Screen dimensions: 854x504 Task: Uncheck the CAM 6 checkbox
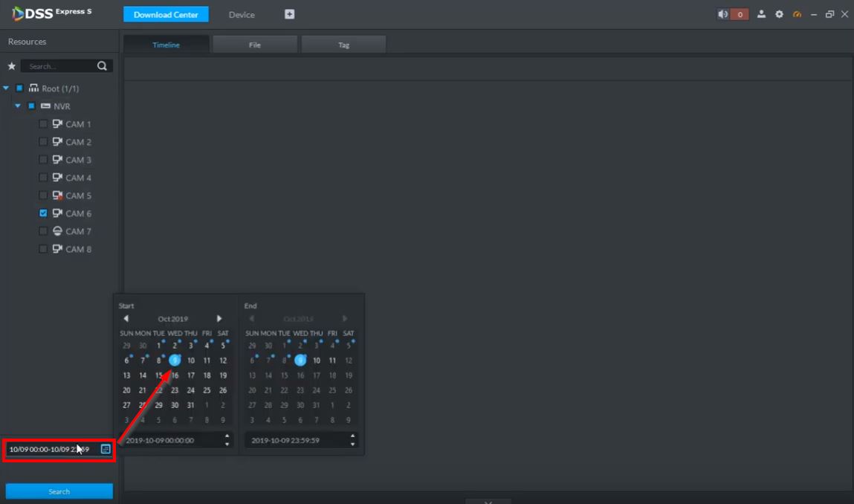tap(43, 213)
